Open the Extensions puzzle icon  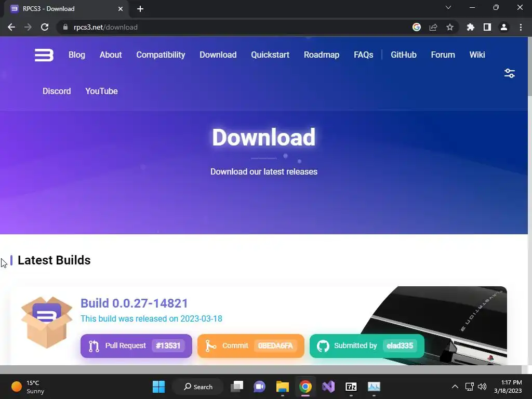coord(471,27)
